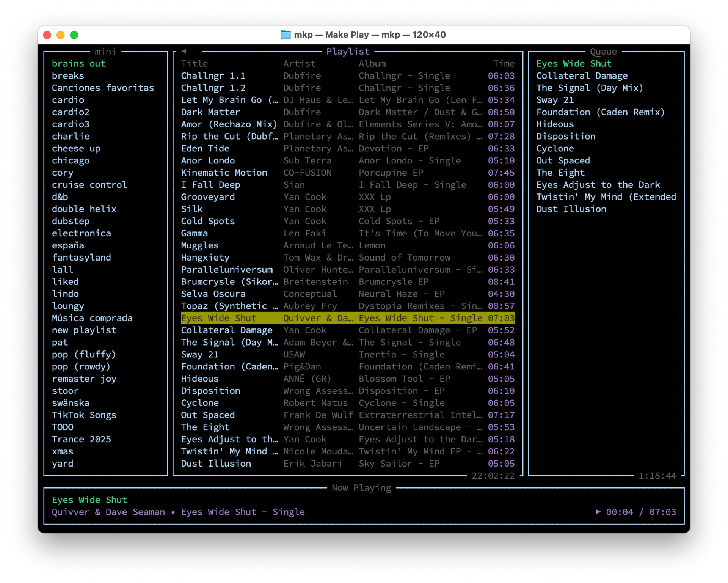Click the Title column header

(x=195, y=63)
